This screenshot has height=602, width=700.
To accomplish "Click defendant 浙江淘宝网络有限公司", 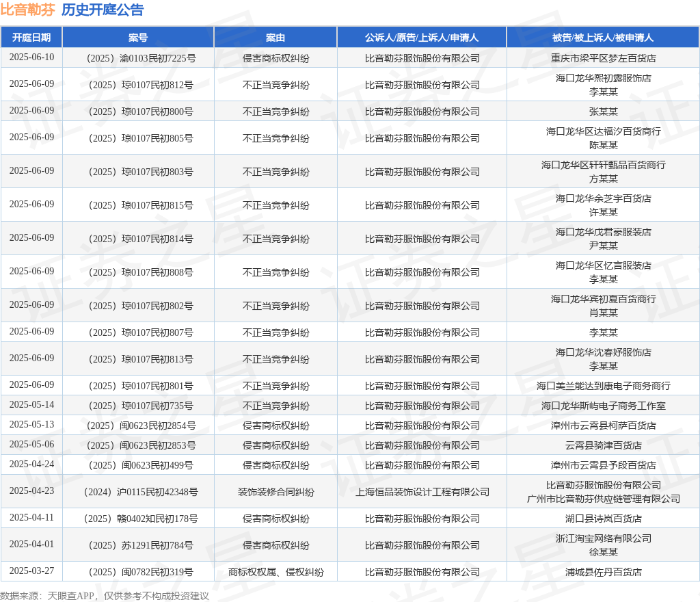I will [x=603, y=538].
